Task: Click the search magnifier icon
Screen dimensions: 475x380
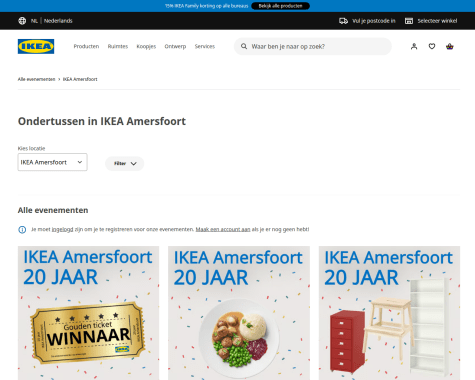Action: [x=244, y=46]
